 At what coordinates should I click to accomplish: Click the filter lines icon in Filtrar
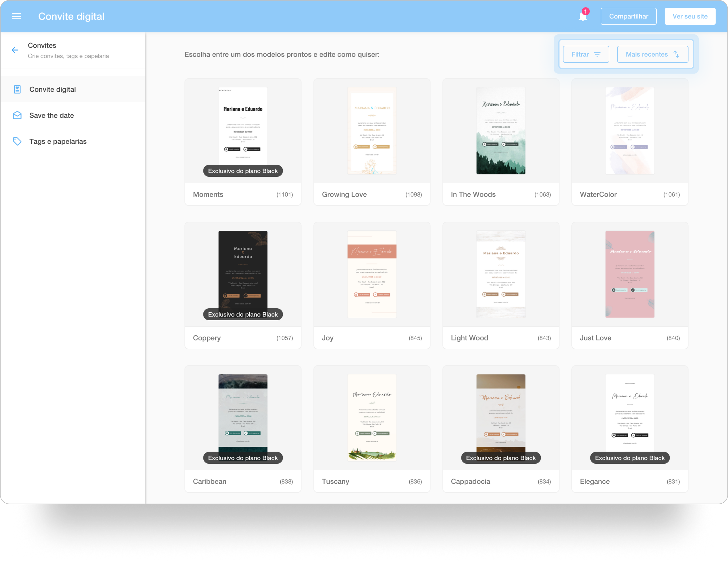coord(597,54)
